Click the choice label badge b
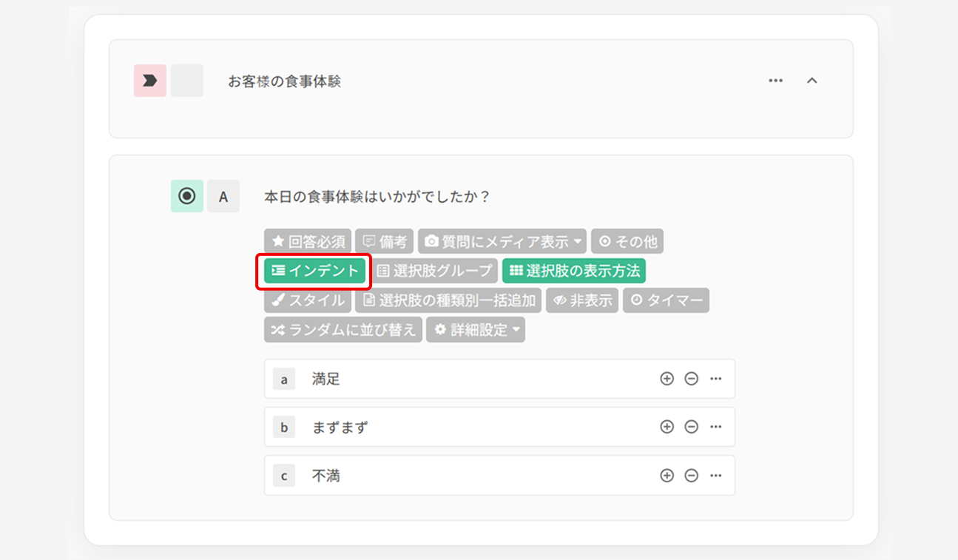 [284, 427]
